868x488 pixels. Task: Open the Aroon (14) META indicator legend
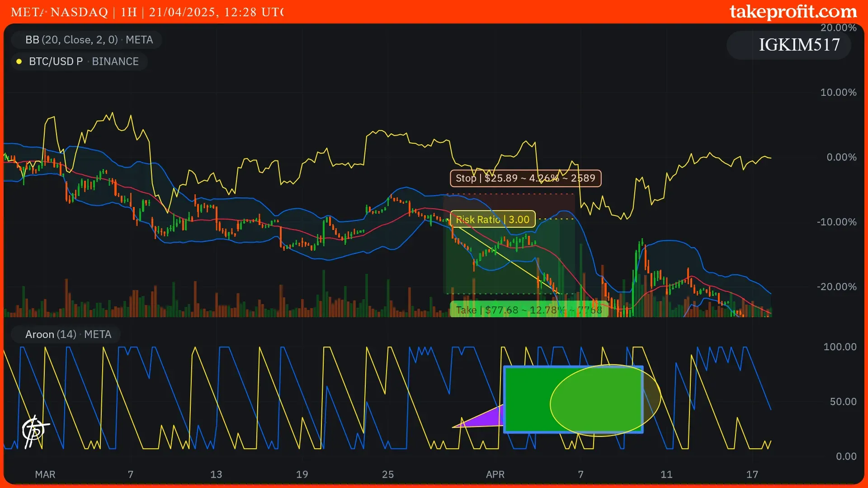68,334
